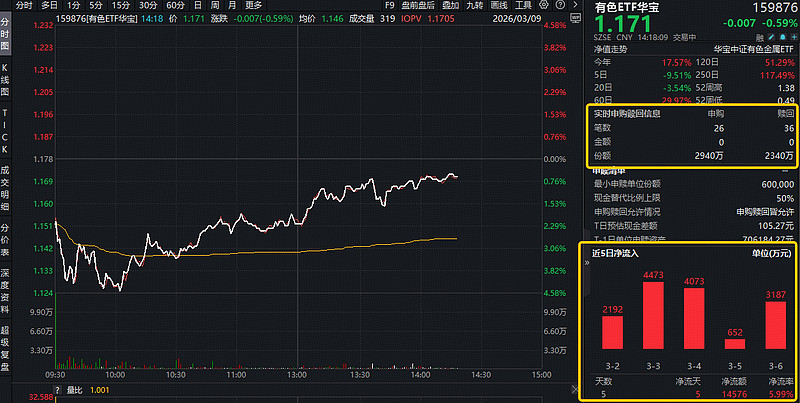Viewport: 800px width, 403px height.
Task: Open the 成交明细 trade details view
Action: click(5, 187)
